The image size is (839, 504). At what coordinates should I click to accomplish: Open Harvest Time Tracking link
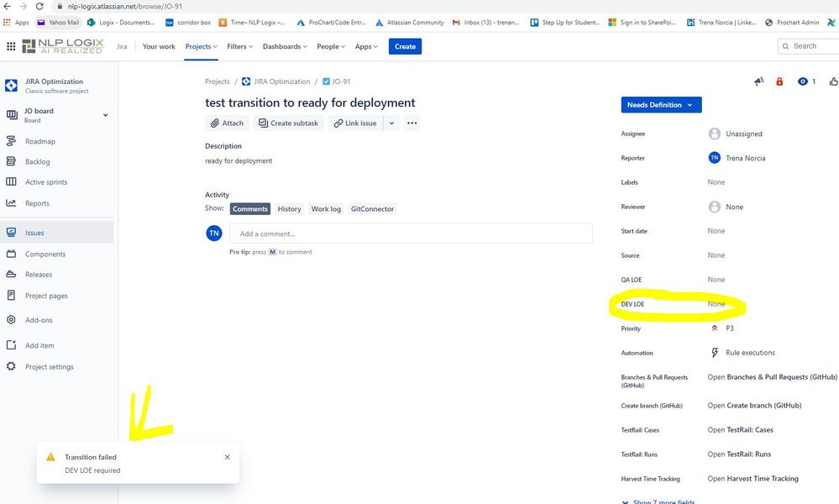[752, 478]
